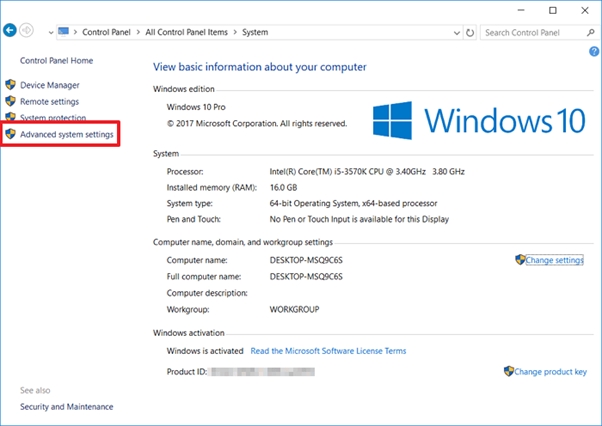The height and width of the screenshot is (426, 602).
Task: Open Security and Maintenance
Action: [67, 407]
